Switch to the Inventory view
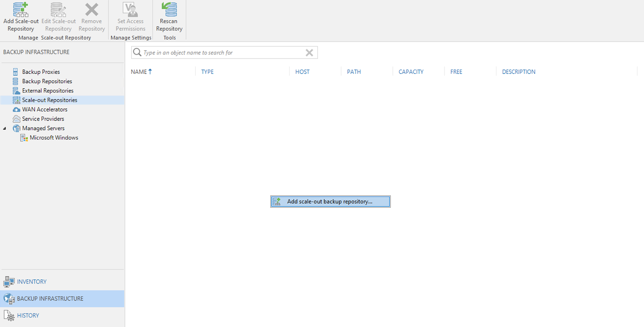The image size is (644, 327). click(32, 282)
